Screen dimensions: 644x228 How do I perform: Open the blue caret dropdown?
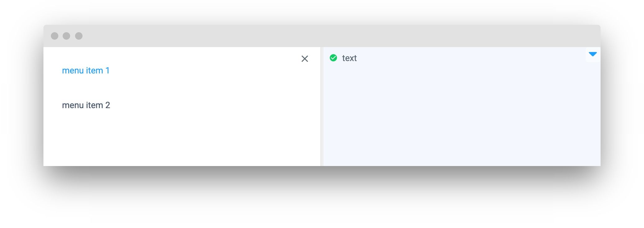pos(593,55)
